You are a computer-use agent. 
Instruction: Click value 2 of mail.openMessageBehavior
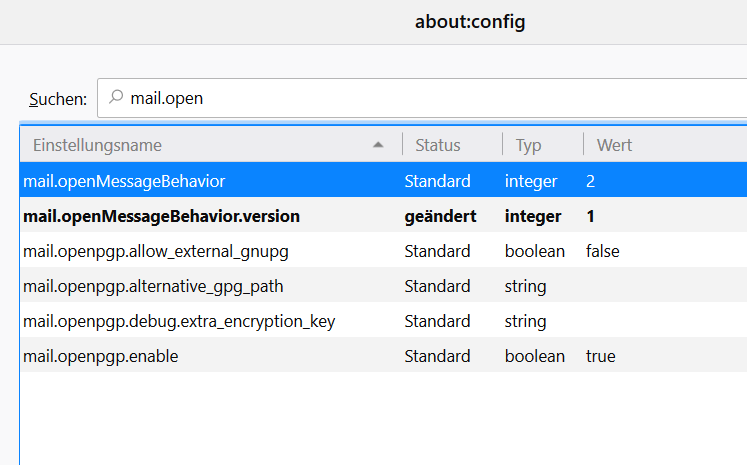(591, 181)
